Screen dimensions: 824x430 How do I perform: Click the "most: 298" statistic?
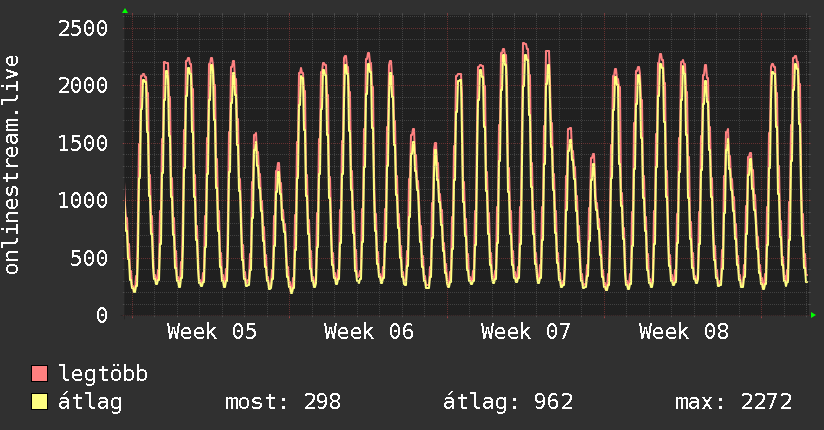[x=281, y=403]
